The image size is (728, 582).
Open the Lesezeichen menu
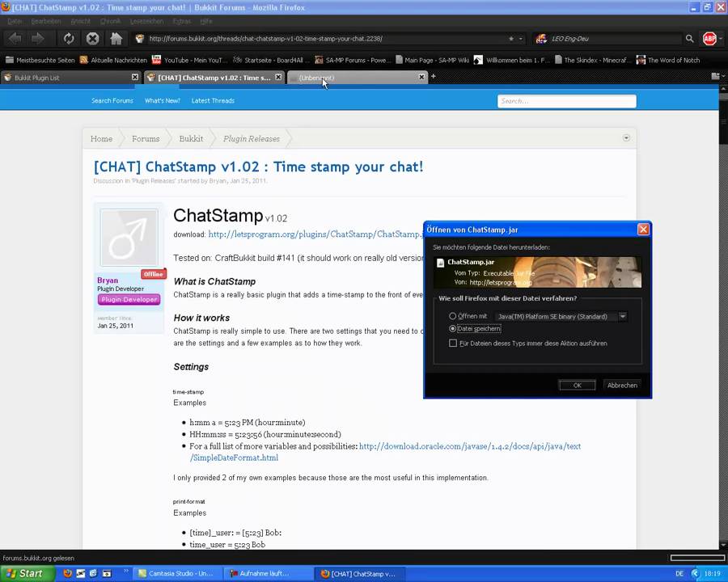(x=146, y=21)
